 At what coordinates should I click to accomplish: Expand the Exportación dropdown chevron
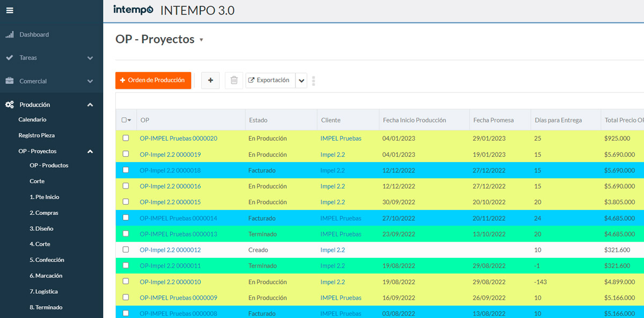(x=301, y=80)
